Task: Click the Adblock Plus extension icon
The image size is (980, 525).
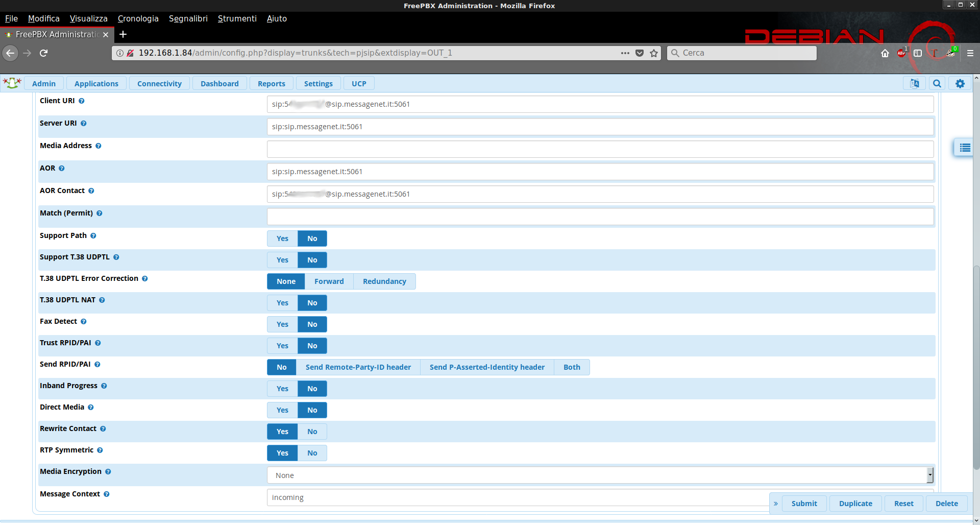Action: tap(901, 53)
